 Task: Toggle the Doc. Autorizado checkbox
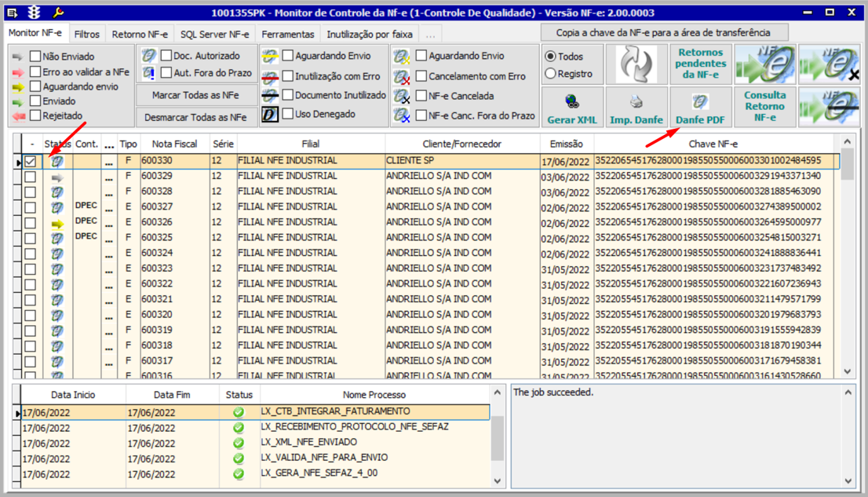pyautogui.click(x=166, y=56)
